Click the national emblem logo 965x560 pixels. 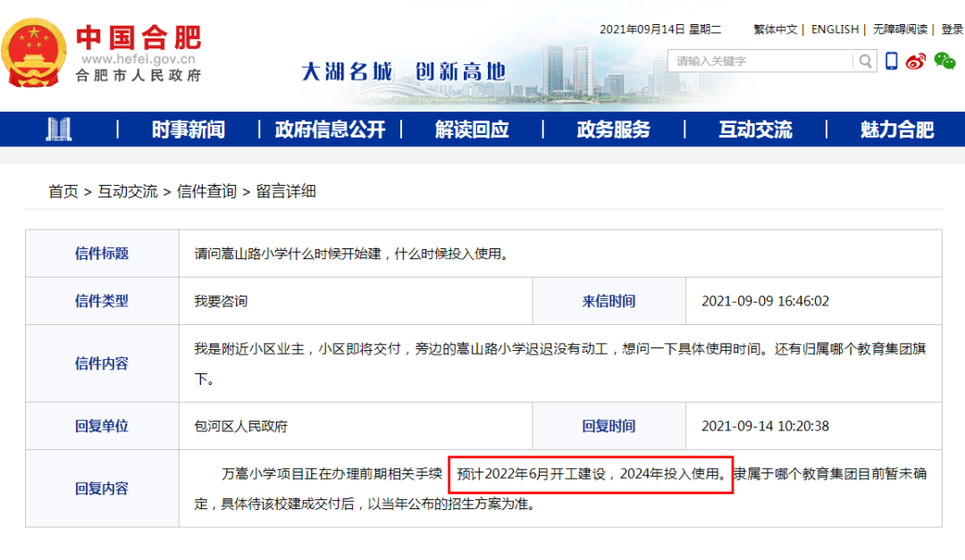point(33,53)
